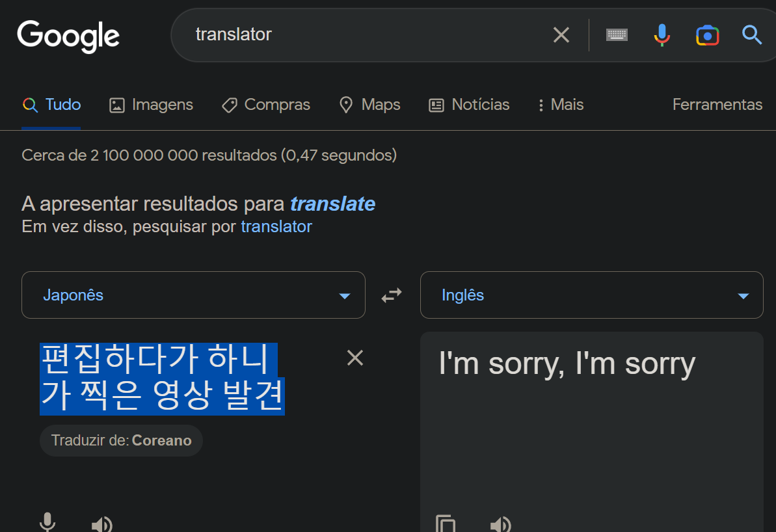The image size is (776, 532).
Task: Open the Inglês target language dropdown
Action: tap(592, 295)
